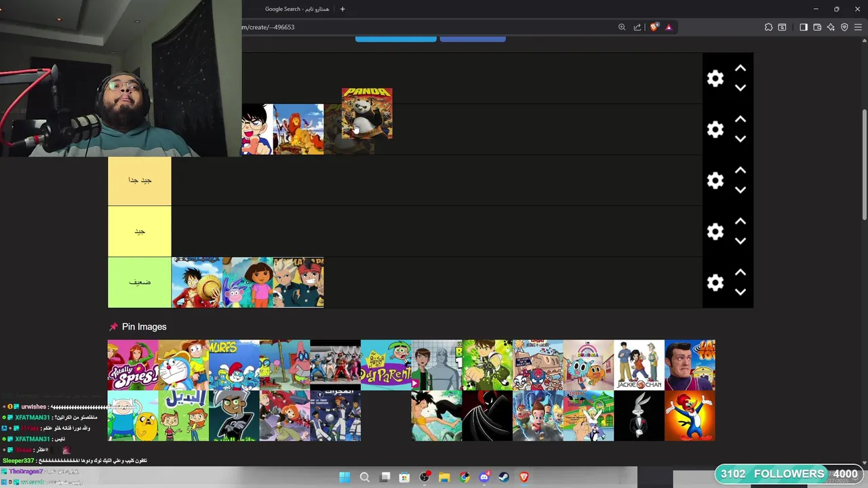Toggle the browser sidebar panel
The height and width of the screenshot is (488, 868).
coord(804,27)
